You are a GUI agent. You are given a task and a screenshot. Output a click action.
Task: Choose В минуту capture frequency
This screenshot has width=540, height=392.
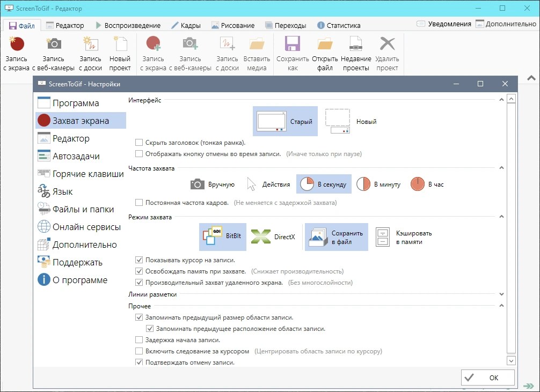pyautogui.click(x=378, y=184)
